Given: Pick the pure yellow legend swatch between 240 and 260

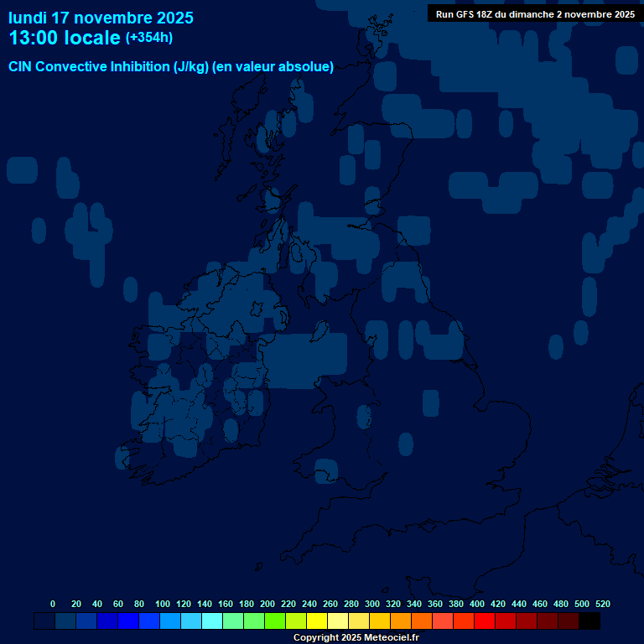Looking at the screenshot, I should 317,621.
